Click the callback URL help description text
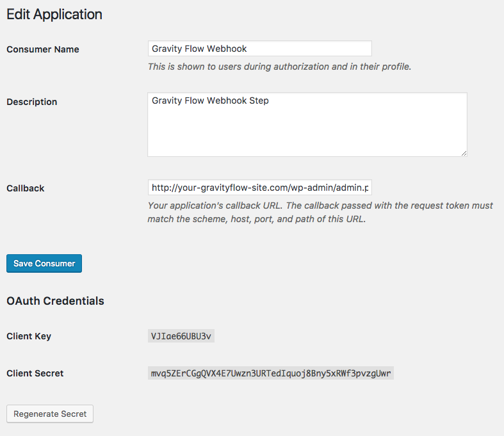 [320, 212]
